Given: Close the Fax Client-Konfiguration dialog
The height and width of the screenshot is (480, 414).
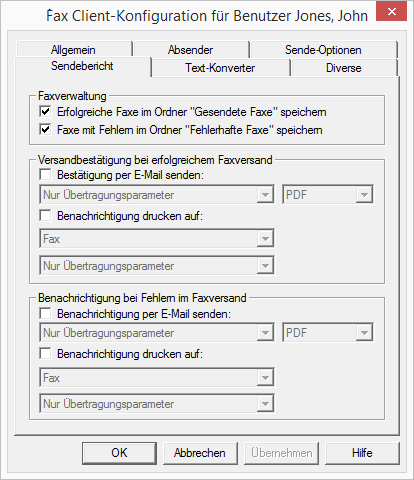Looking at the screenshot, I should 391,12.
